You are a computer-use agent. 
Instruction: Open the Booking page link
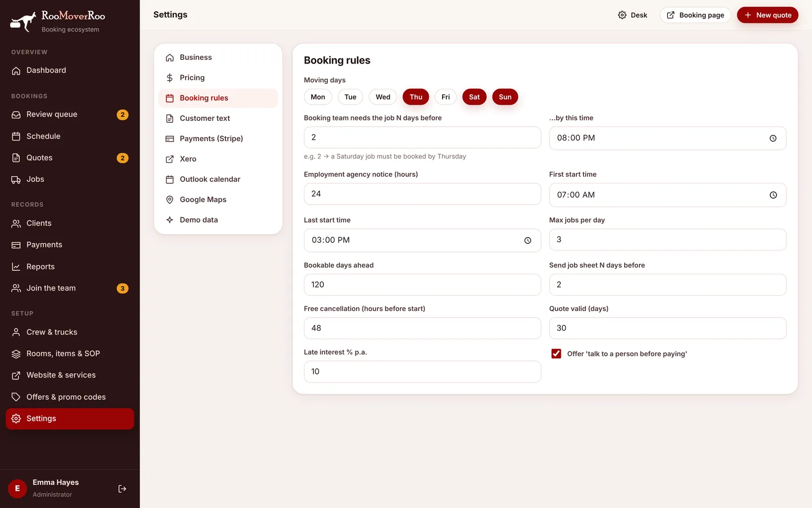click(x=695, y=15)
